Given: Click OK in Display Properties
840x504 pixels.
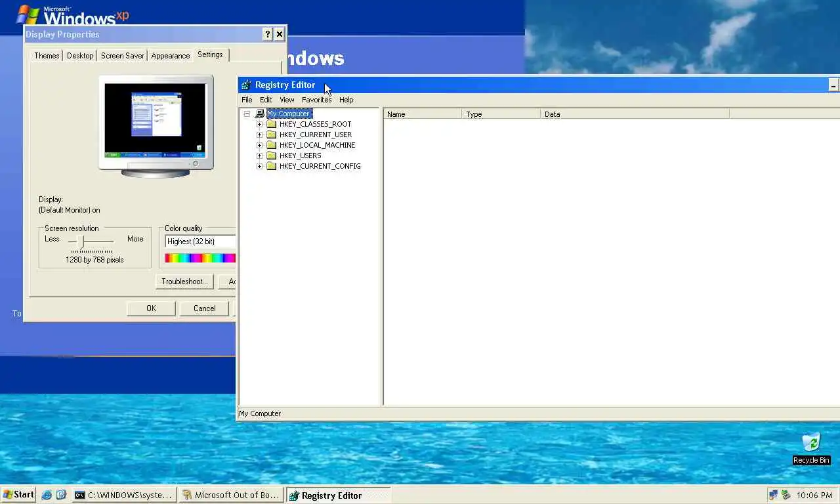Looking at the screenshot, I should (151, 308).
